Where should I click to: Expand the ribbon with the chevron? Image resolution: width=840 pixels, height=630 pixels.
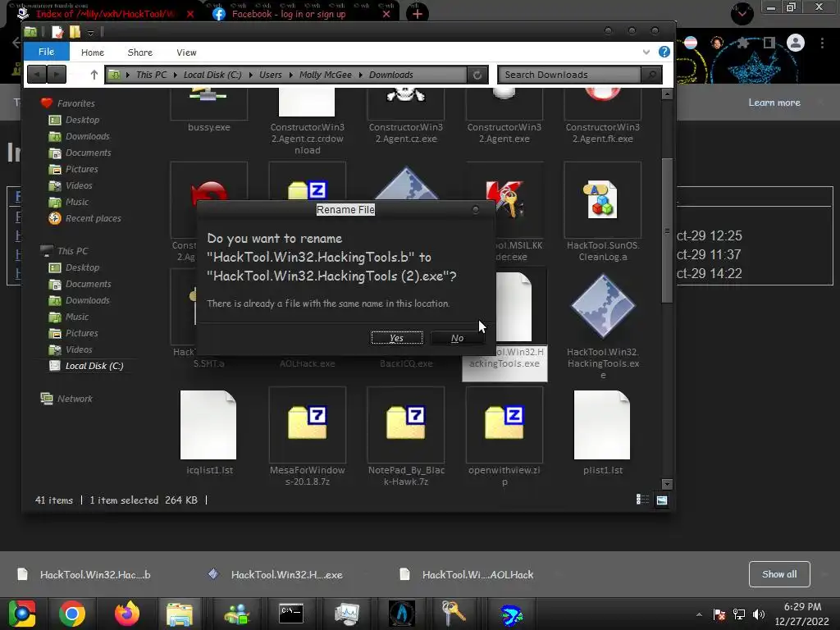point(646,52)
